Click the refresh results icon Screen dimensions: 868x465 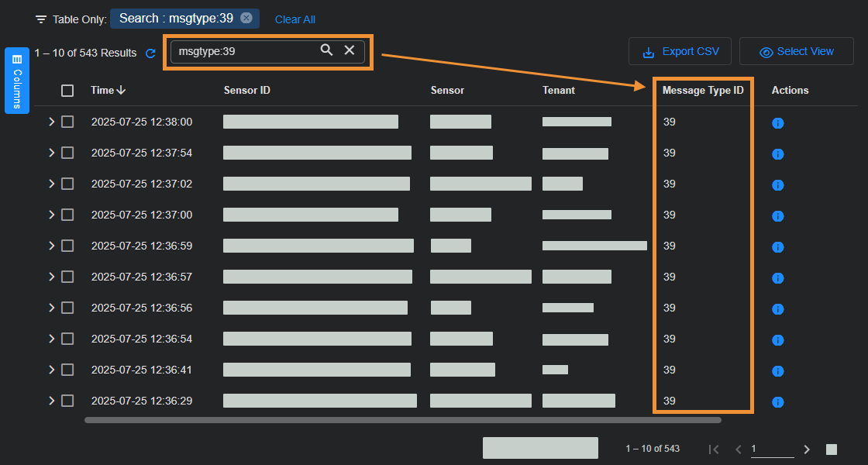coord(150,53)
